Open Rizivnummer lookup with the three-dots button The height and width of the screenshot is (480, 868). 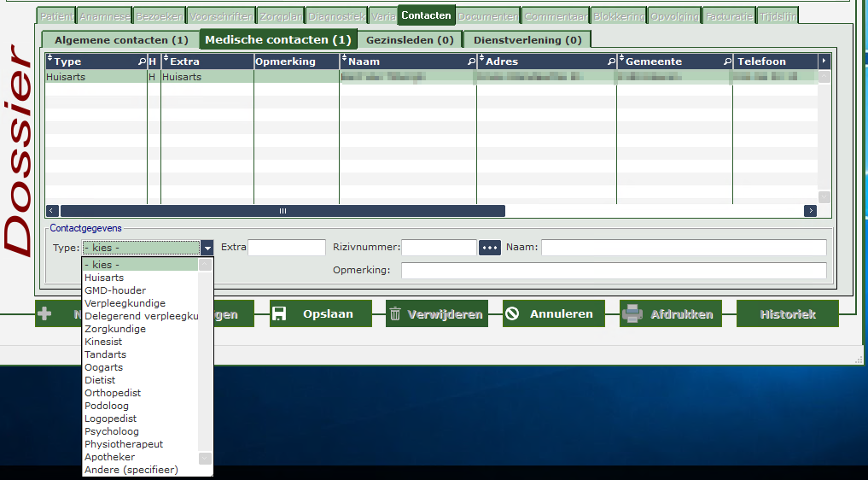pyautogui.click(x=489, y=248)
